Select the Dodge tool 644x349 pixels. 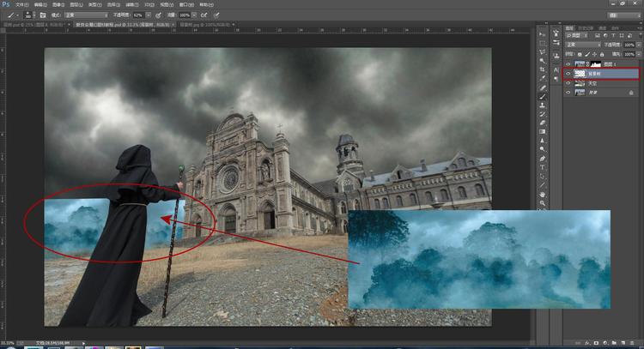(542, 149)
